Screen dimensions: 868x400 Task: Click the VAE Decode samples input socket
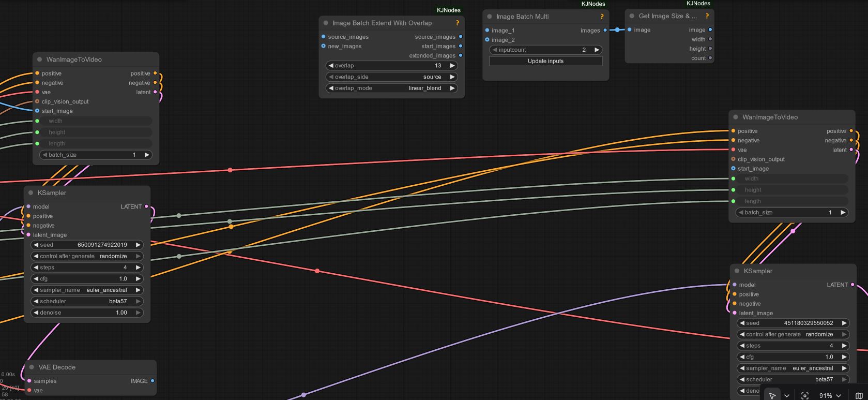(29, 381)
